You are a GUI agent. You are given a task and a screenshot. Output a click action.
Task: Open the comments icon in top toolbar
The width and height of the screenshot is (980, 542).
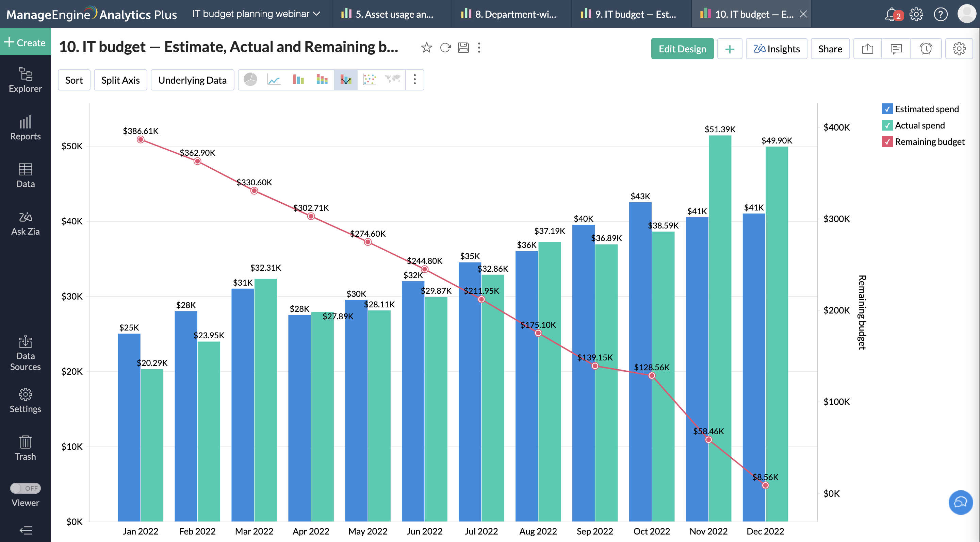[896, 49]
